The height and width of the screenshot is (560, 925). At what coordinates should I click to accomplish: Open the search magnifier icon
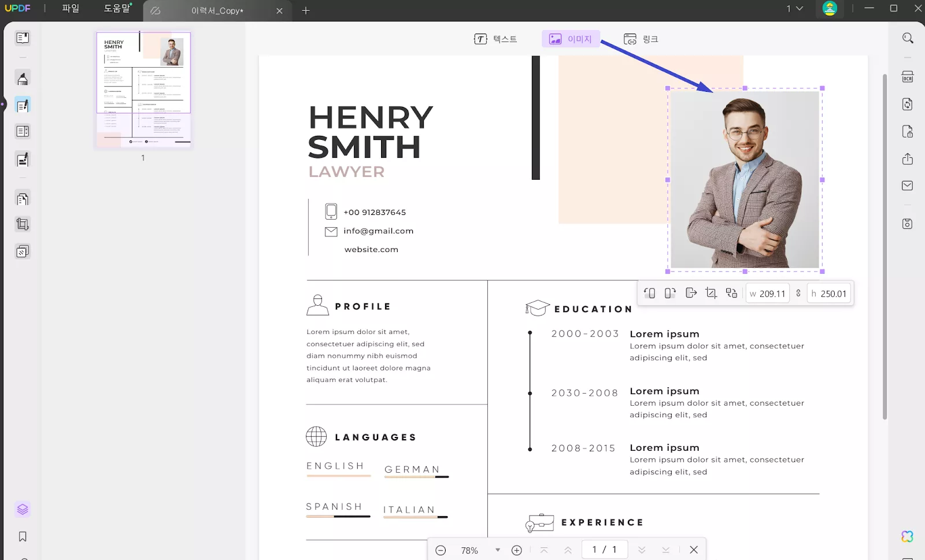[x=908, y=38]
